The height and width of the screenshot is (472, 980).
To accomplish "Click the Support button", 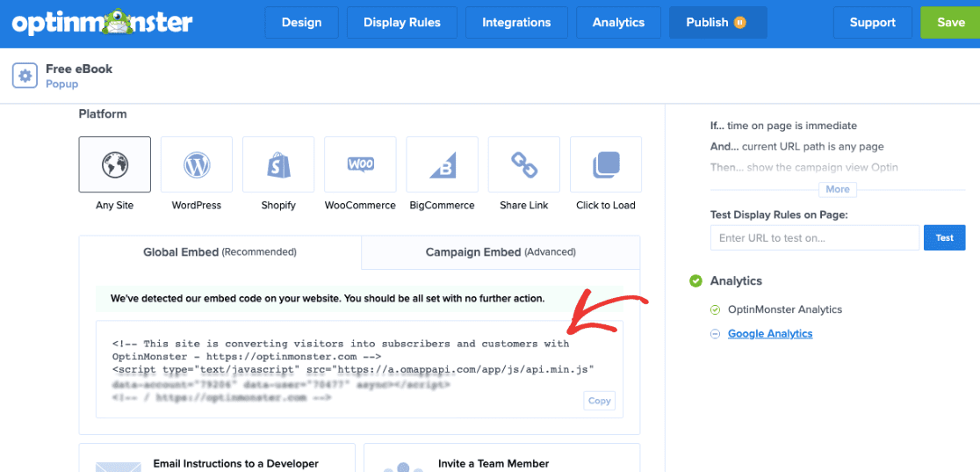I will pos(873,23).
